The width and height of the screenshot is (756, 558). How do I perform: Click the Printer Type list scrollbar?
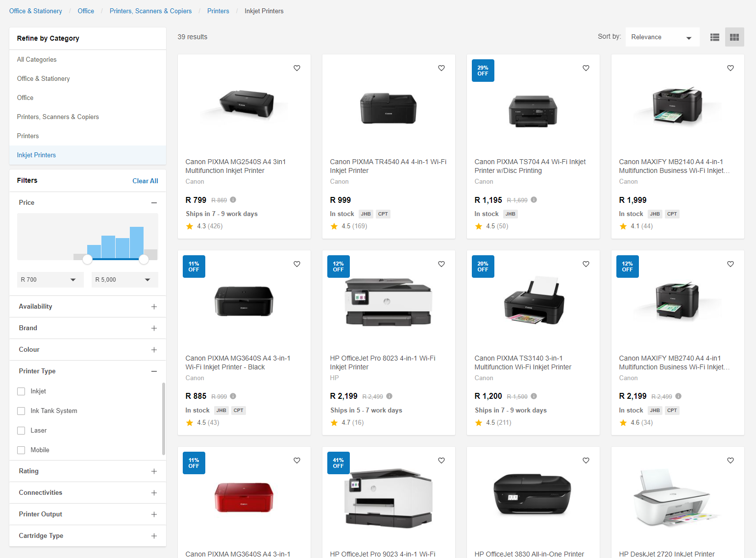(x=164, y=419)
